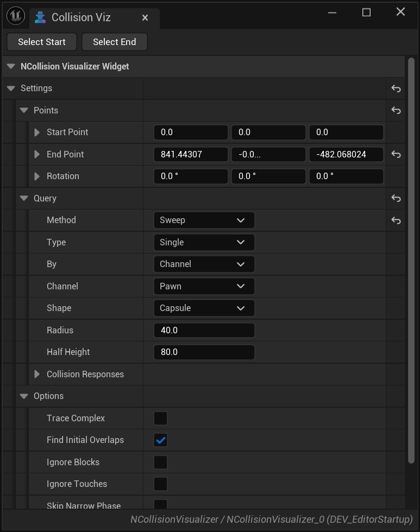Click the Unreal Engine logo icon
This screenshot has height=532, width=420.
click(16, 16)
